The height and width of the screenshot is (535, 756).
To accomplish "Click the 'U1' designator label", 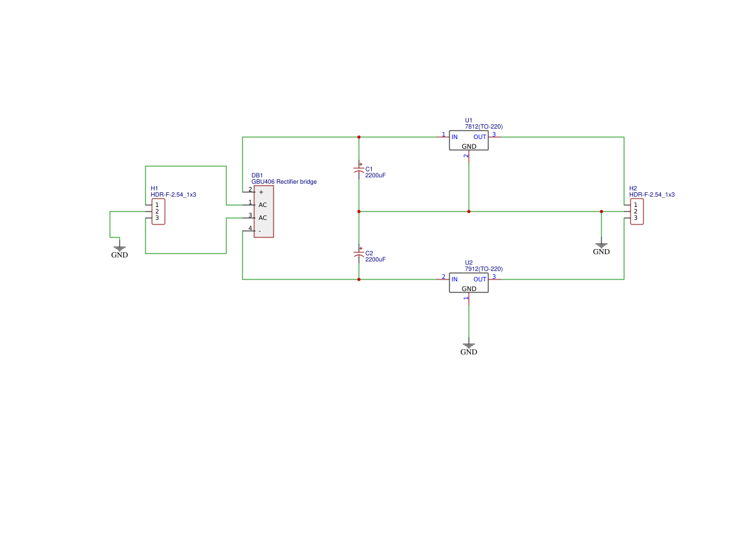I will coord(469,120).
